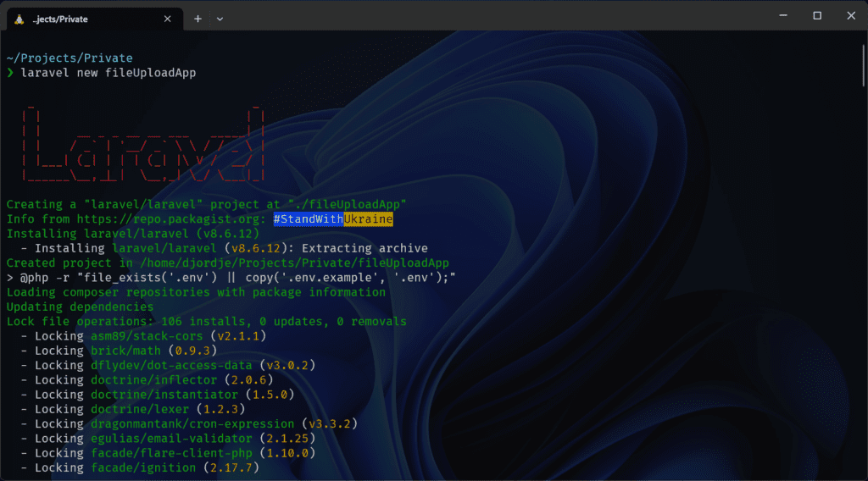Click version 2.0.6 of doctrine/inflector

coord(249,380)
